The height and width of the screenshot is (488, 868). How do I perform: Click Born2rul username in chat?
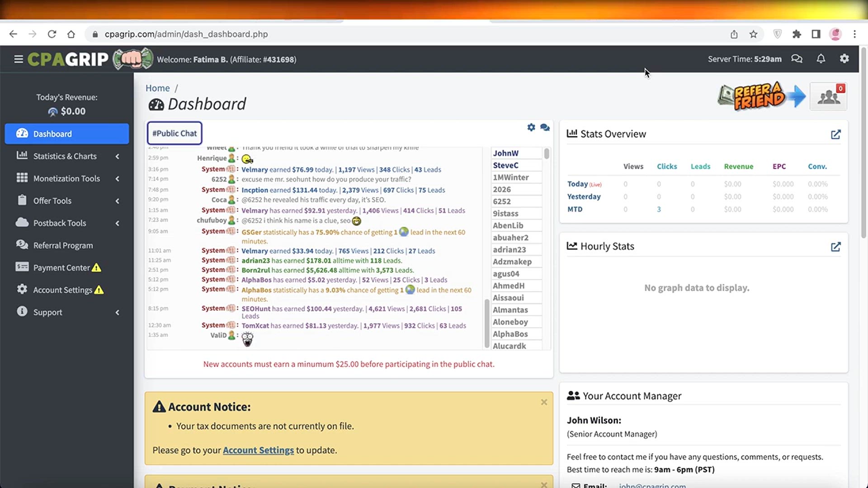click(255, 270)
